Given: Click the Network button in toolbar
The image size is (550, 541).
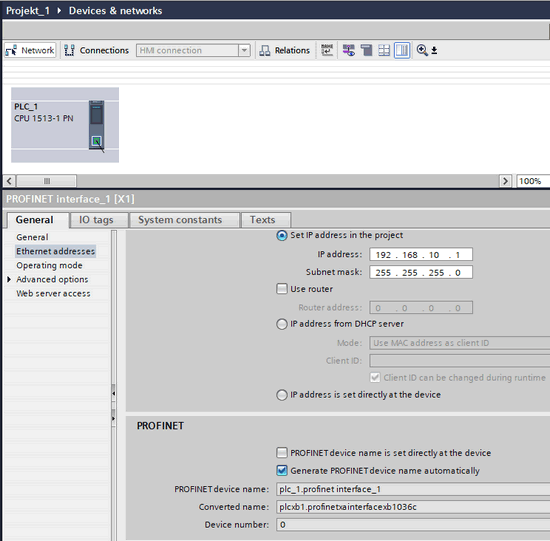Looking at the screenshot, I should (30, 51).
